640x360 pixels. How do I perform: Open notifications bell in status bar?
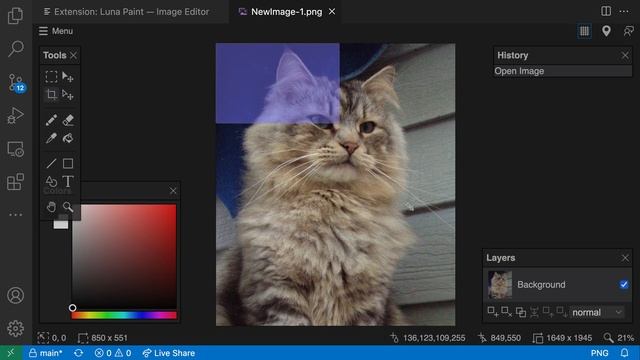[624, 353]
